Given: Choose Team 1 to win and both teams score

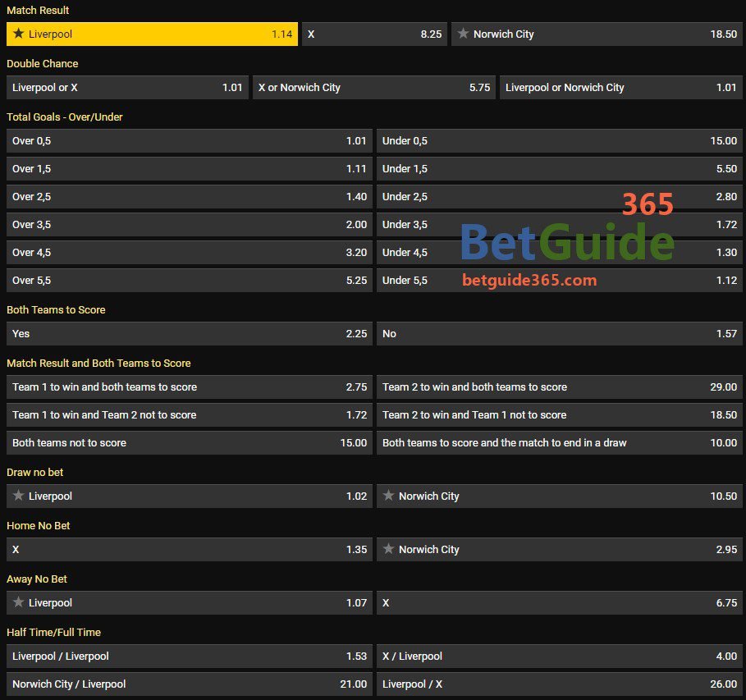Looking at the screenshot, I should [190, 387].
